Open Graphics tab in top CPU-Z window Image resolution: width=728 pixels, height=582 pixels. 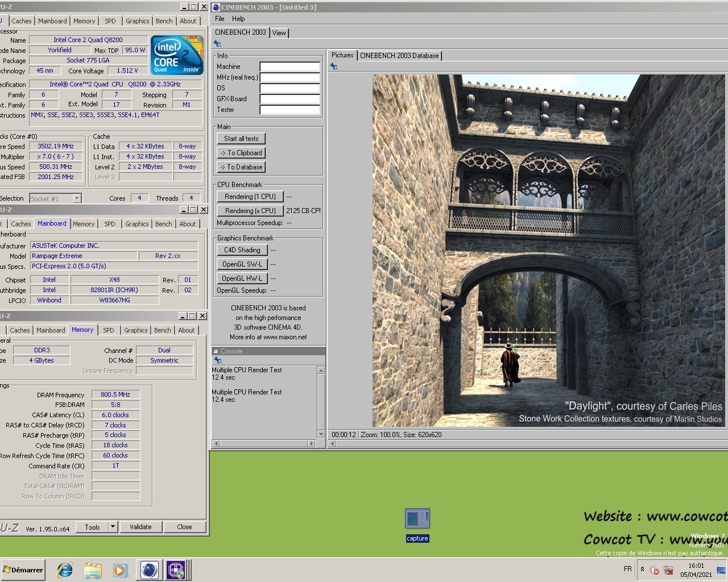tap(138, 21)
